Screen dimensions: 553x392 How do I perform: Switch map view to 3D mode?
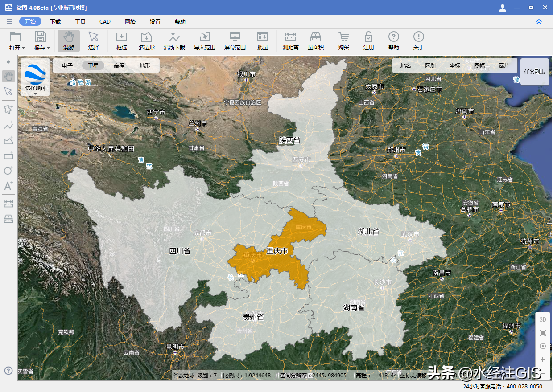point(543,319)
